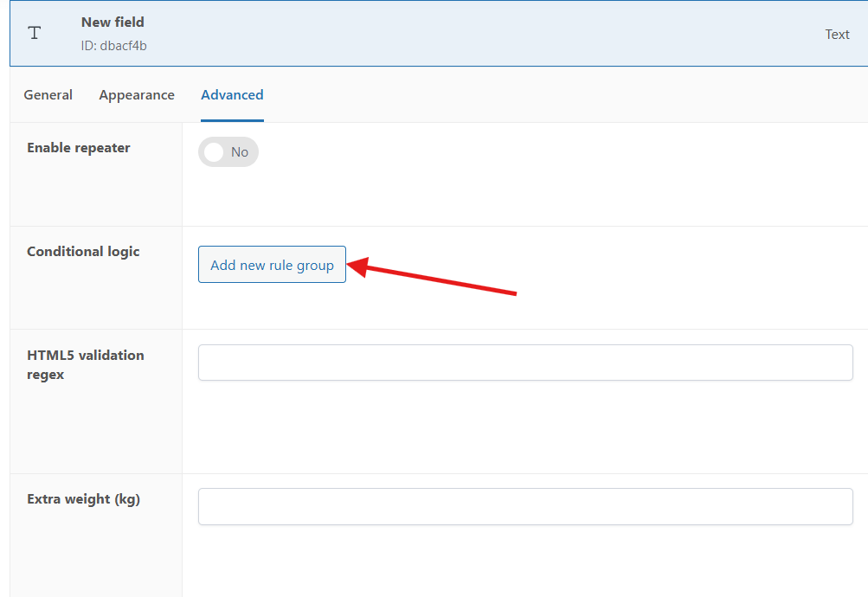
Task: Turn on the Enable repeater switch
Action: tap(228, 152)
